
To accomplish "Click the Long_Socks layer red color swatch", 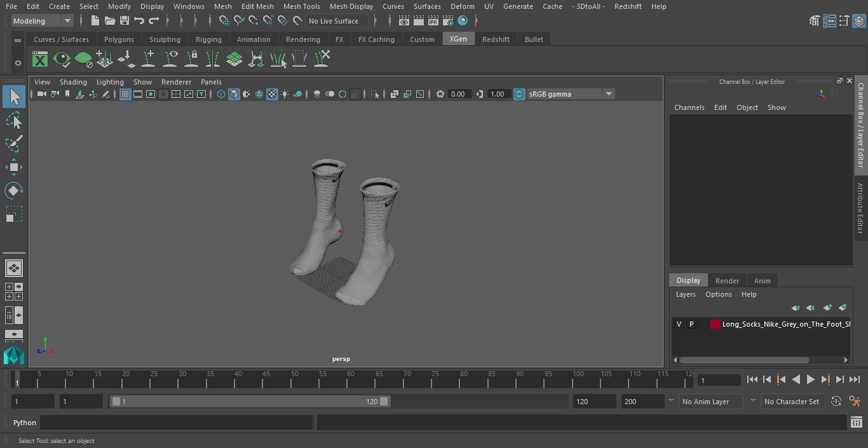I will (715, 324).
